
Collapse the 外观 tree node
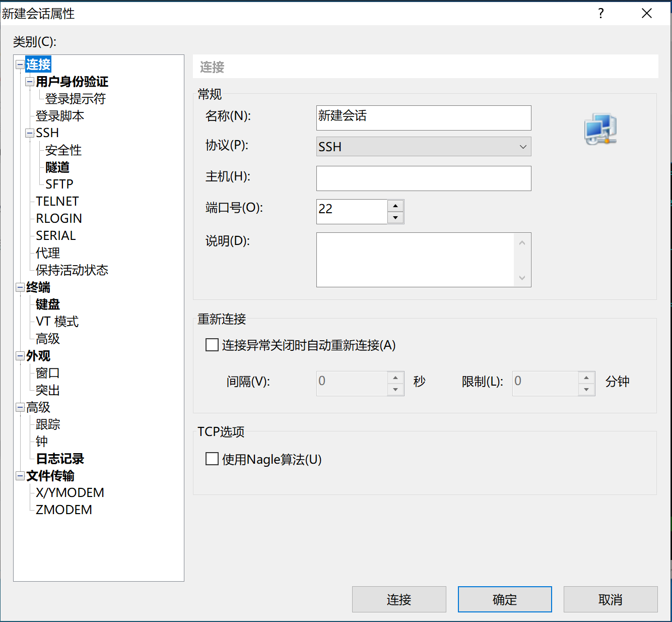point(20,356)
